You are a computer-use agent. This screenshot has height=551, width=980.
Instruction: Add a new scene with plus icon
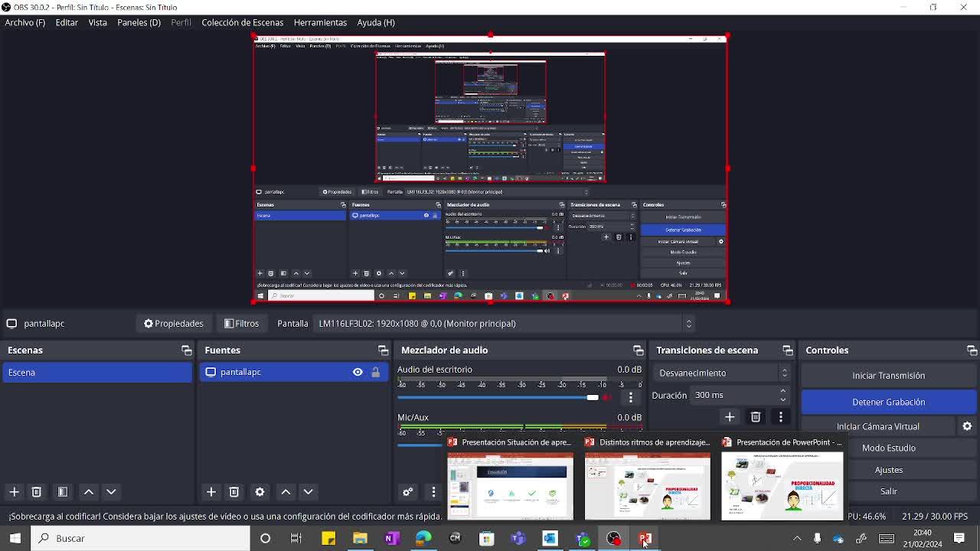pyautogui.click(x=14, y=492)
